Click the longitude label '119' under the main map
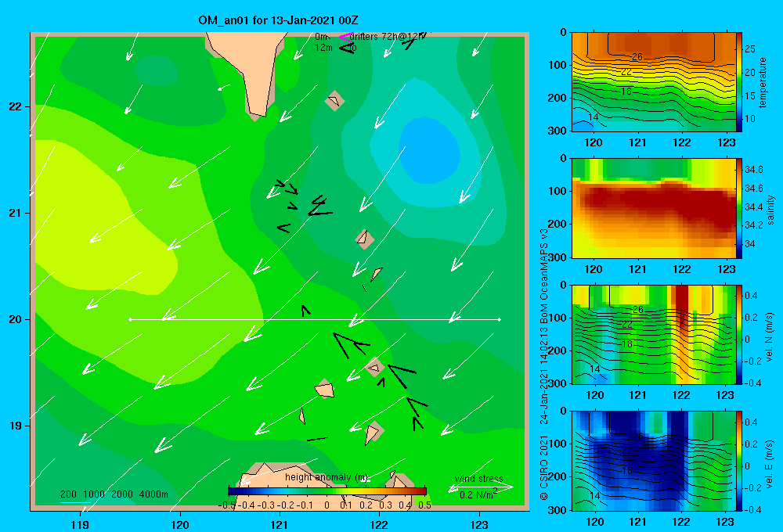783x532 pixels. click(81, 524)
